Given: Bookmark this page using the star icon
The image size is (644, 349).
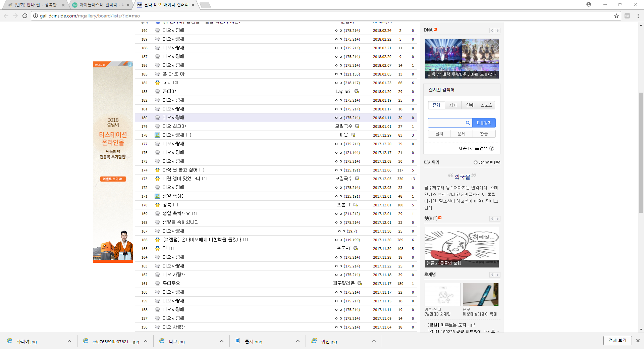Looking at the screenshot, I should (x=616, y=16).
